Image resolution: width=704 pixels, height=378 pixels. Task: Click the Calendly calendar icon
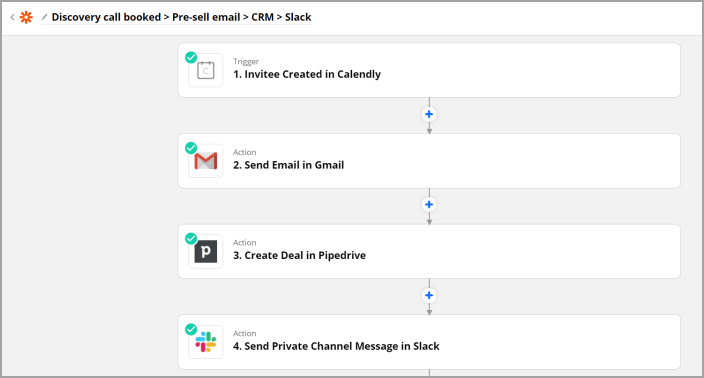pyautogui.click(x=206, y=70)
